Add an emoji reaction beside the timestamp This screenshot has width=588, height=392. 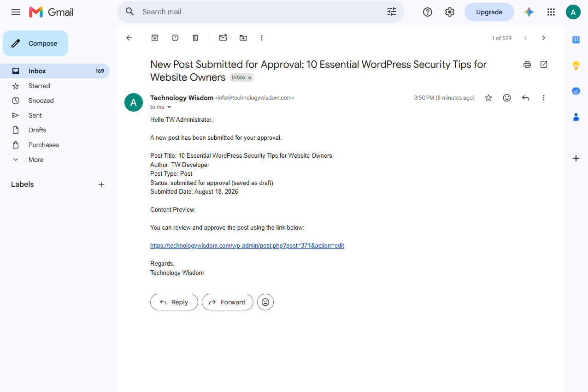coord(507,98)
